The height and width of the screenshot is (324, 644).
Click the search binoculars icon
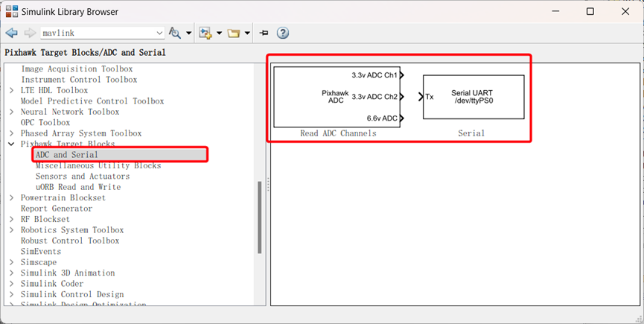click(175, 33)
